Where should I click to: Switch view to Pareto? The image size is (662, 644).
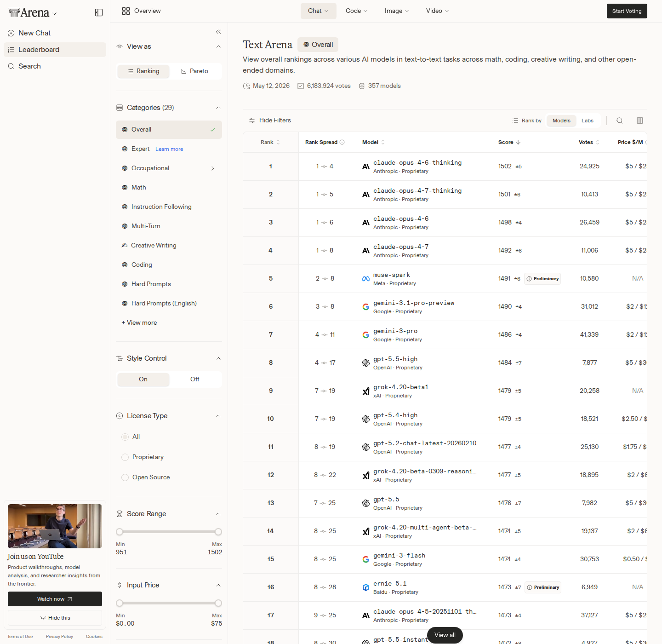(x=195, y=71)
